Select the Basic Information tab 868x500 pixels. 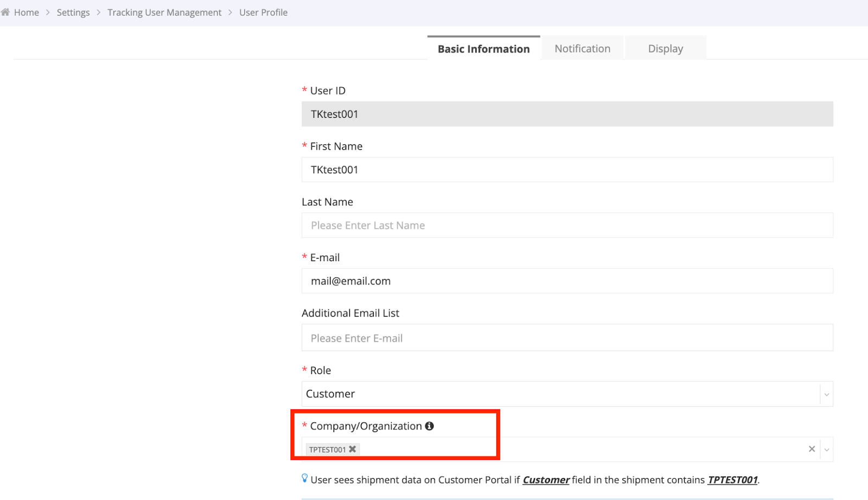pyautogui.click(x=483, y=48)
